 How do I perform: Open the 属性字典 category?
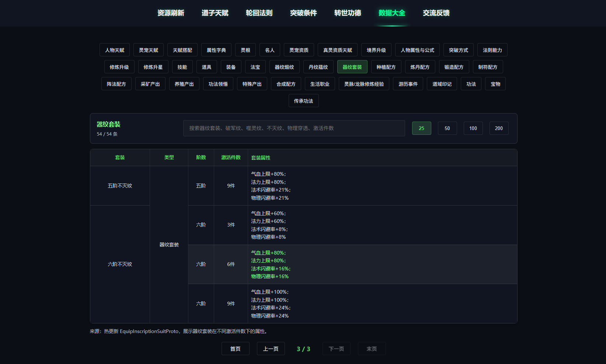pos(216,50)
